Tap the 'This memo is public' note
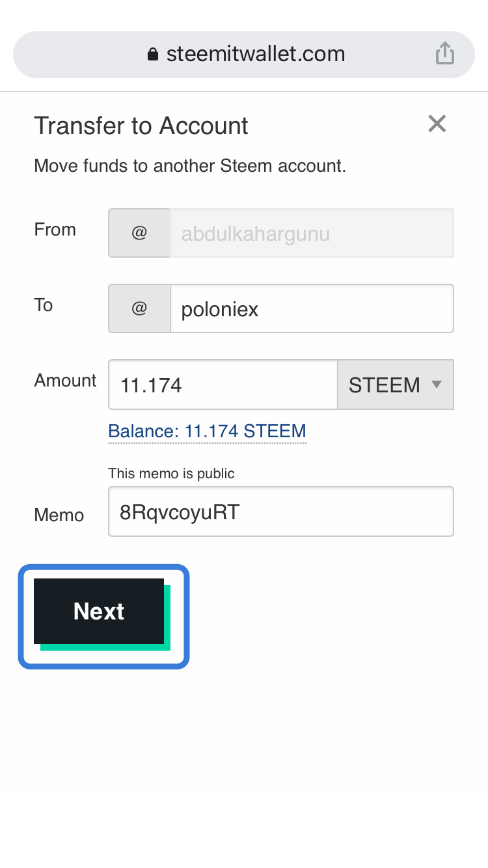The image size is (488, 868). (171, 473)
